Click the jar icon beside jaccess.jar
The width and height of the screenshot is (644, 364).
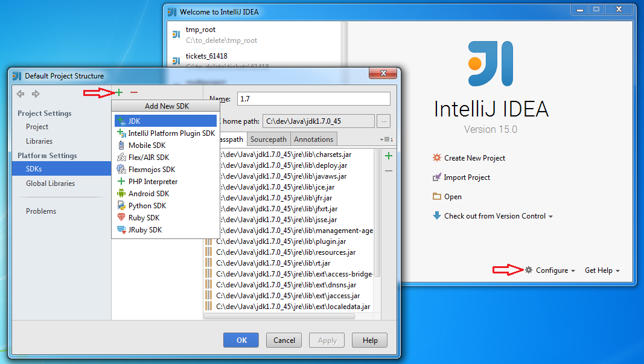pyautogui.click(x=209, y=295)
